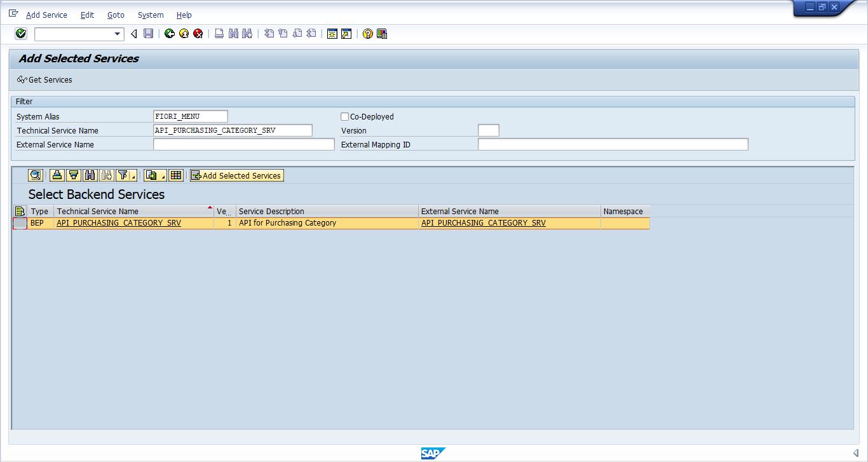This screenshot has width=868, height=462.
Task: Click the Print icon in the main toolbar
Action: (219, 34)
